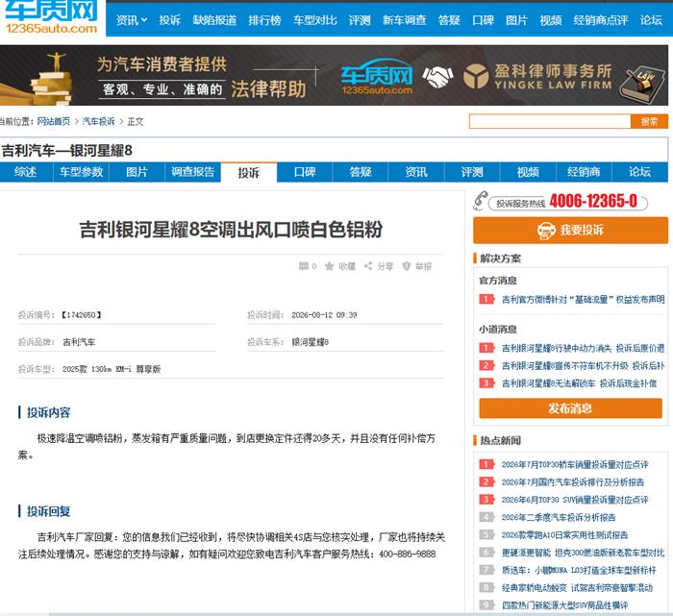Click the 吉利汽车—银河星耀8 heading

point(67,151)
